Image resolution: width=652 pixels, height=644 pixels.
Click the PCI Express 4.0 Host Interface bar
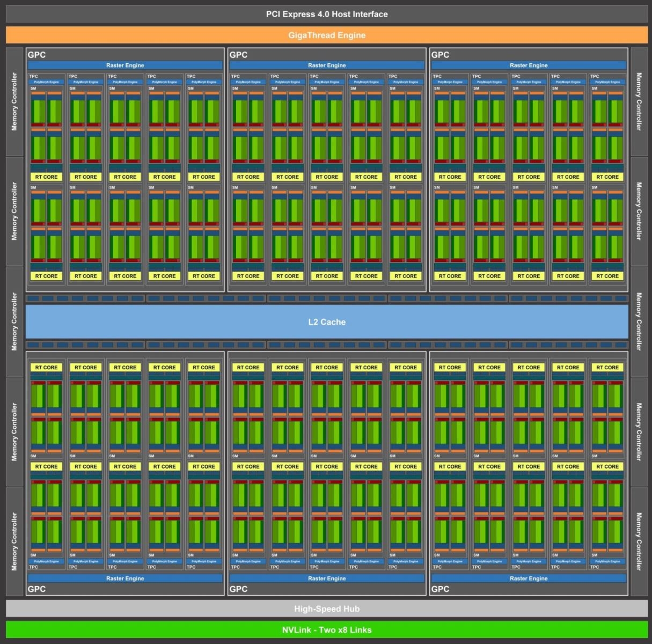(x=326, y=14)
